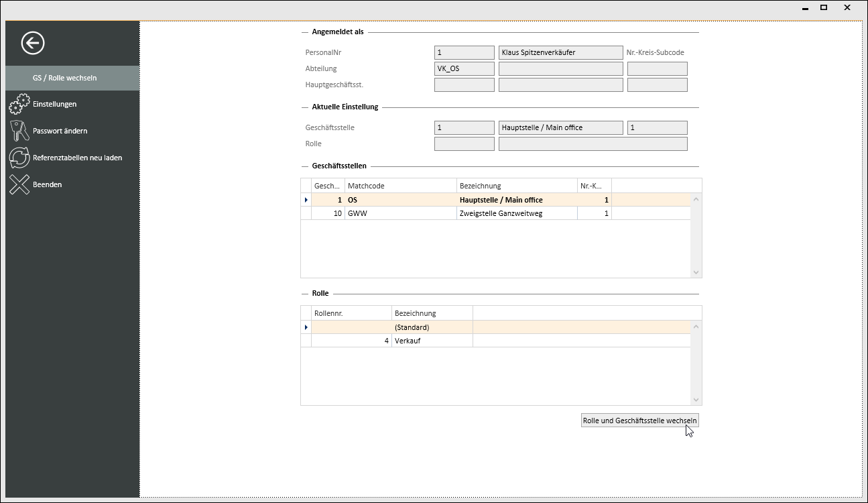Viewport: 868px width, 503px height.
Task: Click role number 4 cell
Action: 352,341
